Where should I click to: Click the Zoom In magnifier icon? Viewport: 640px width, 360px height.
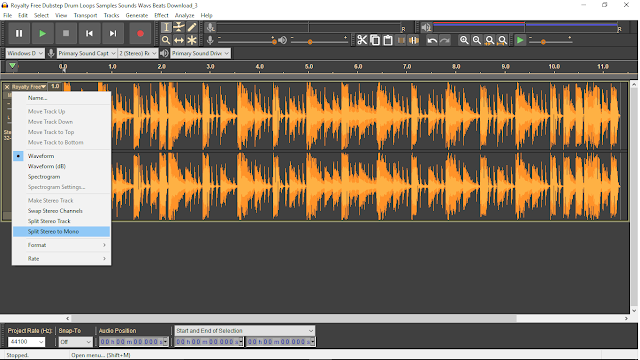tap(464, 40)
